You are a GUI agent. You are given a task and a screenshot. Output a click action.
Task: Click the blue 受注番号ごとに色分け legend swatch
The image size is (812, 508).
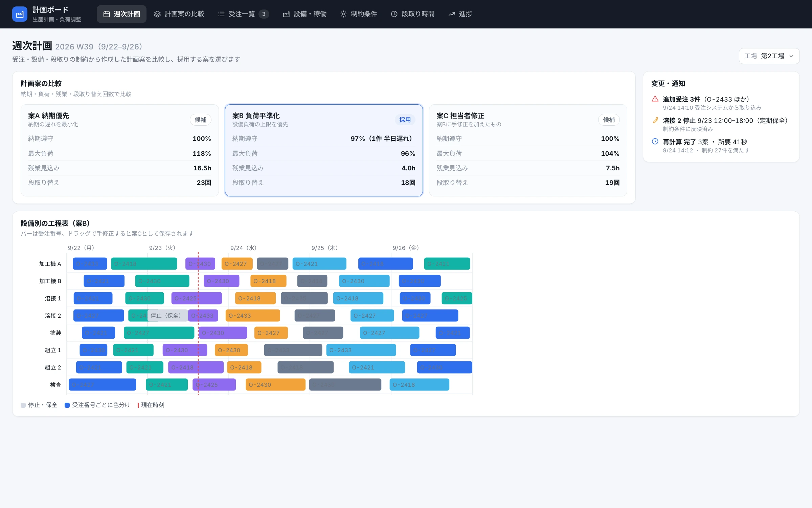pyautogui.click(x=67, y=405)
